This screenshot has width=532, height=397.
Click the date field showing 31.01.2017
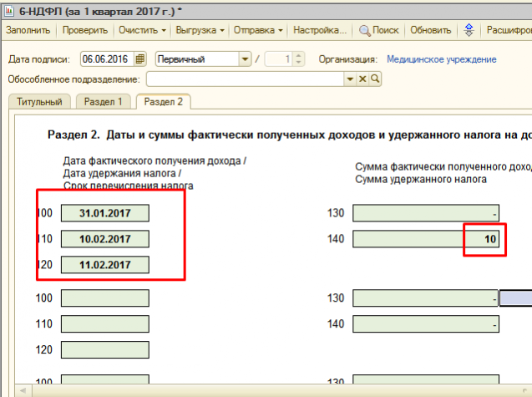click(x=105, y=213)
